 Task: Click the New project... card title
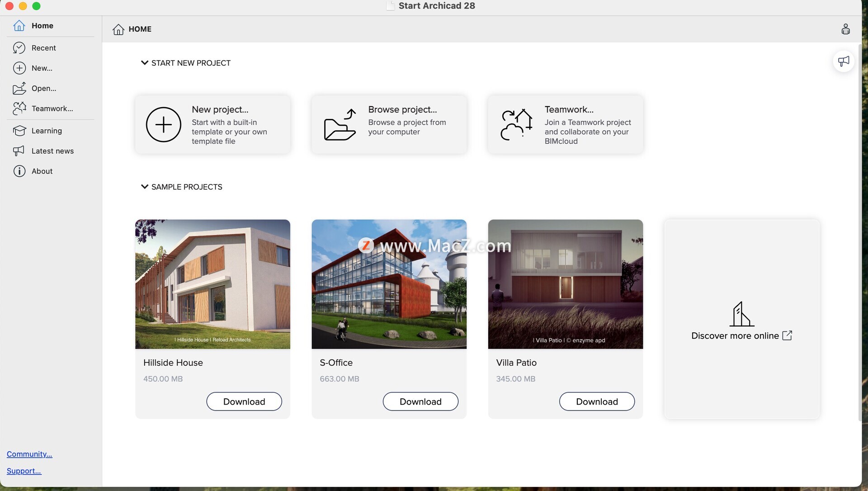pos(220,109)
